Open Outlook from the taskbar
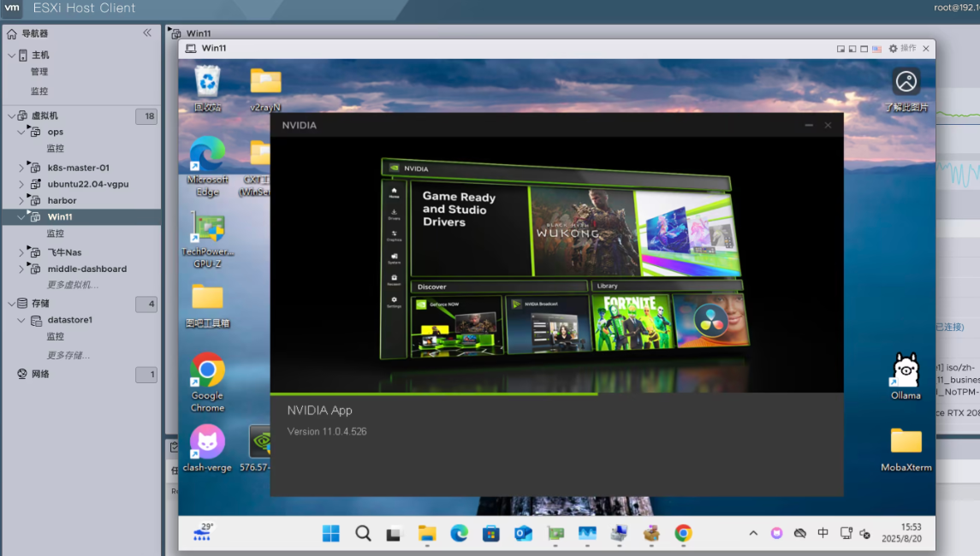 [x=523, y=534]
